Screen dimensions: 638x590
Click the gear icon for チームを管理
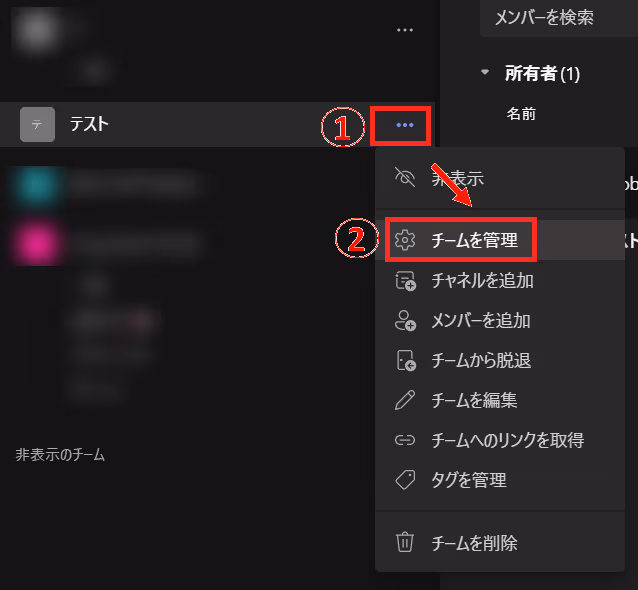(405, 240)
